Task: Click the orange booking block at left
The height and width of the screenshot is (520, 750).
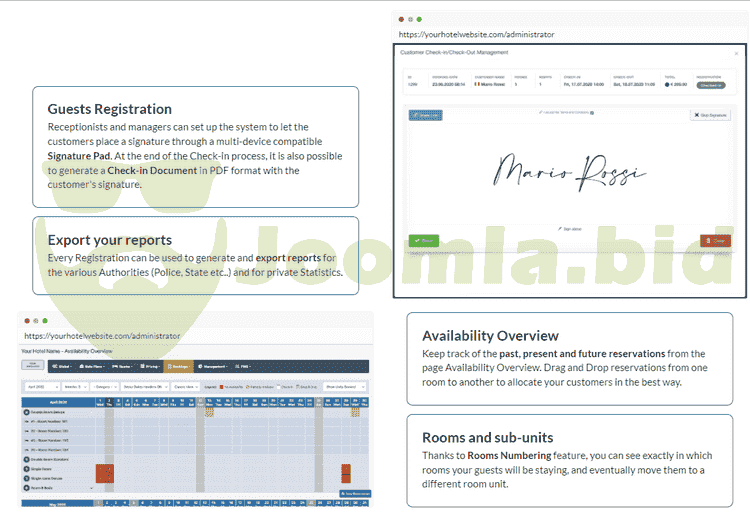Action: [103, 473]
